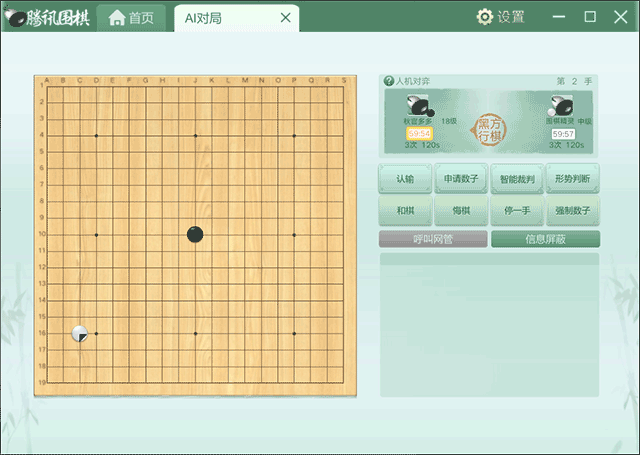The height and width of the screenshot is (455, 640).
Task: Click the 人机对弈 label
Action: pos(413,81)
